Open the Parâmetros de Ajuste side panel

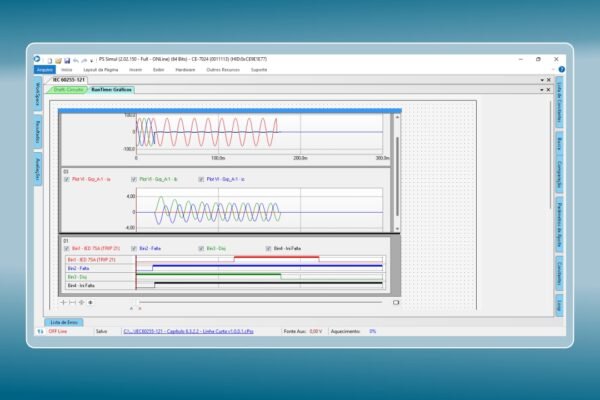click(559, 224)
